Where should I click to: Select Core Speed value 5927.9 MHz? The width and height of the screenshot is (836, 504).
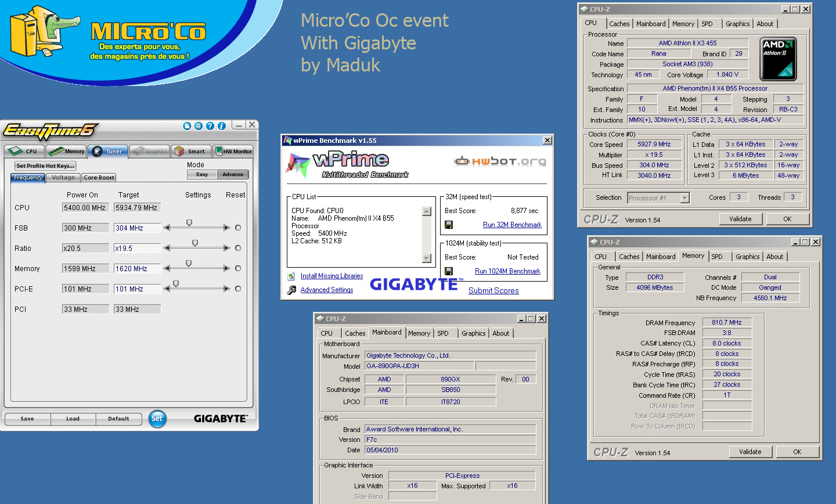click(654, 144)
